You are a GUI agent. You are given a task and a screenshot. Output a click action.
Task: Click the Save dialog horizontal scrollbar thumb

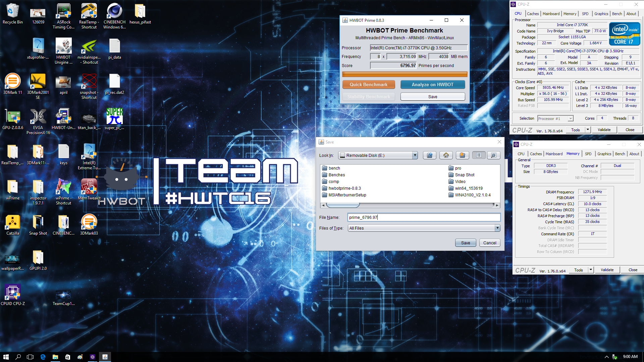(342, 205)
